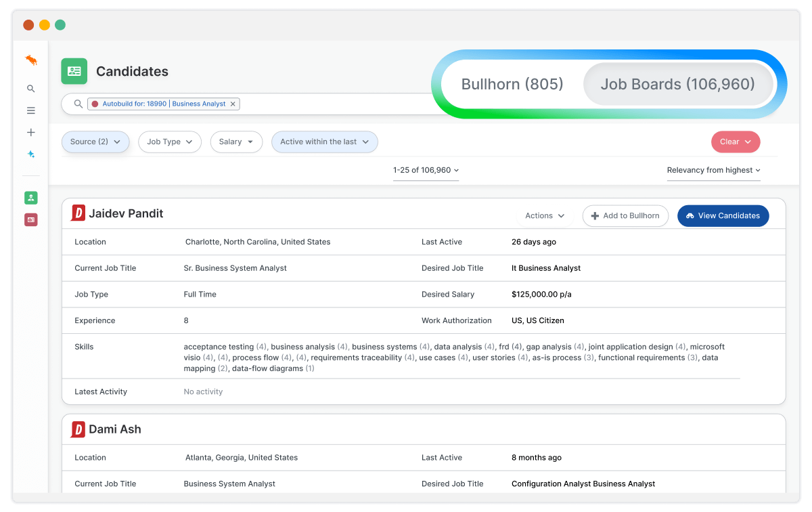
Task: Open the green person icon in sidebar
Action: [x=31, y=198]
